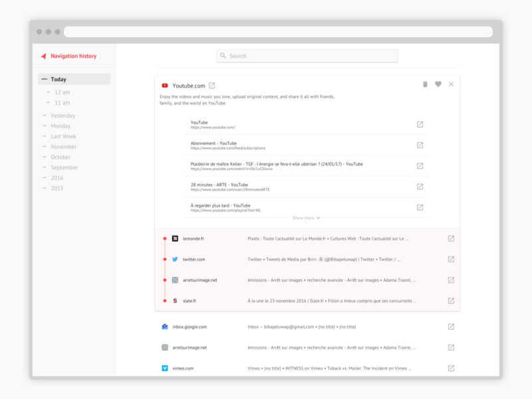This screenshot has height=399, width=532.
Task: Click the Twitter bird icon beside twitter.com
Action: point(174,261)
